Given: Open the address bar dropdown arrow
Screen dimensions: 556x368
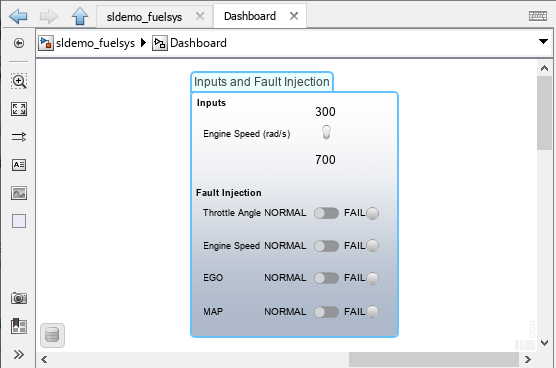Looking at the screenshot, I should (543, 41).
